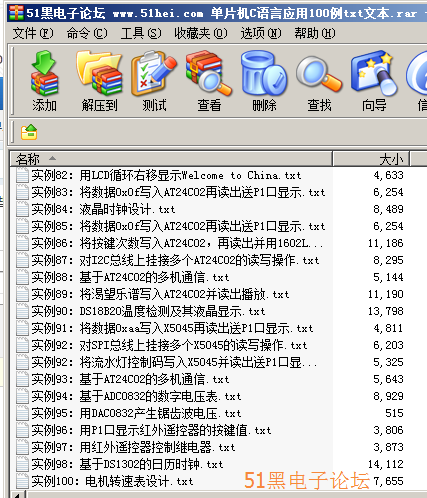Select 实例90 DS18B20温度检测 file
This screenshot has width=427, height=498.
coord(148,311)
